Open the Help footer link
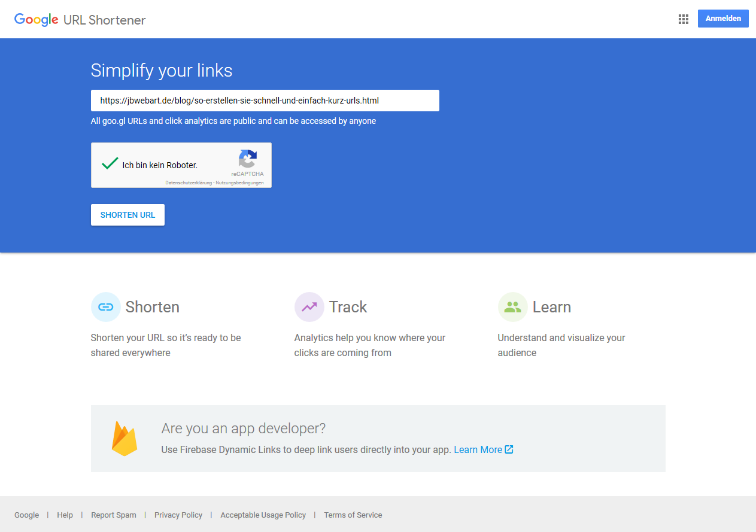 tap(65, 515)
